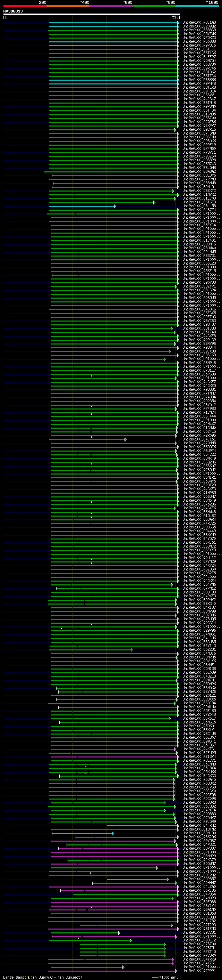Select hit label UniRef100_Q7R991
This screenshot has width=222, height=980.
tap(199, 971)
